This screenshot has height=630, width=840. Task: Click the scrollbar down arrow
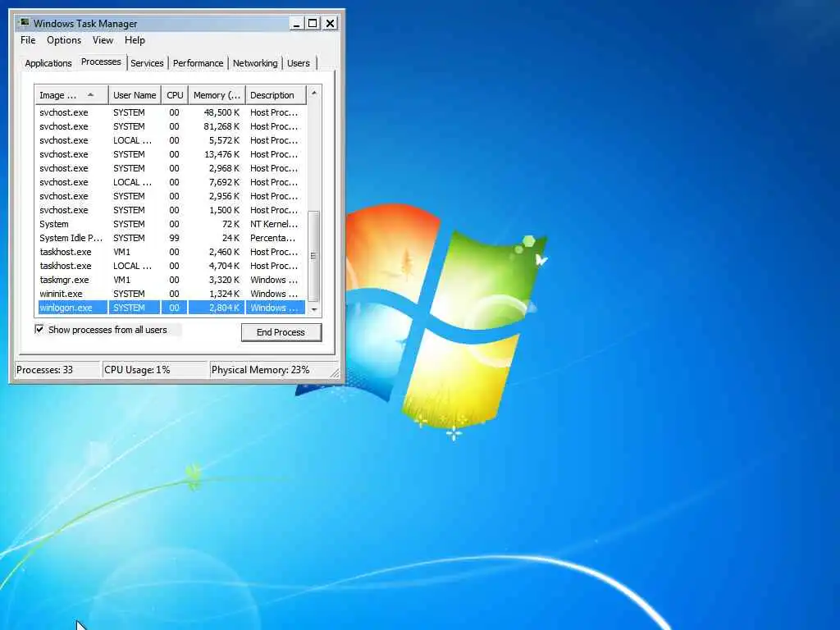point(314,309)
